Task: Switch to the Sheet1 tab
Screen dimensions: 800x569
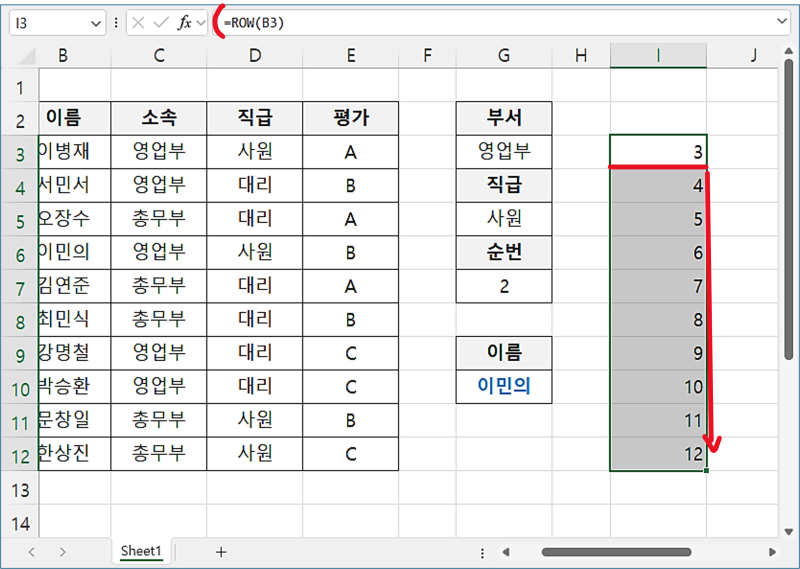Action: [x=141, y=551]
